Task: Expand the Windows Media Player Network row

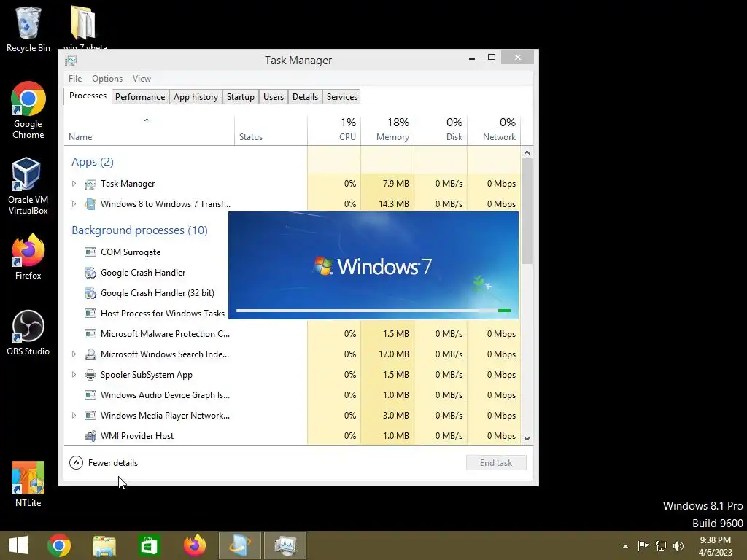Action: 74,416
